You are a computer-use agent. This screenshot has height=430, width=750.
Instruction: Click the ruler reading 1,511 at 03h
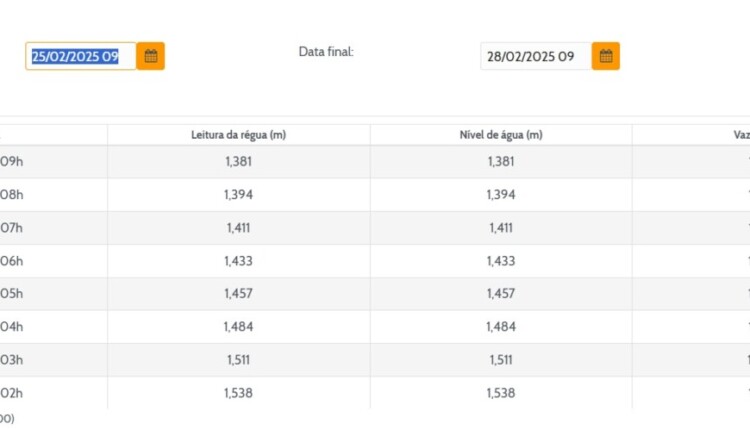[239, 360]
